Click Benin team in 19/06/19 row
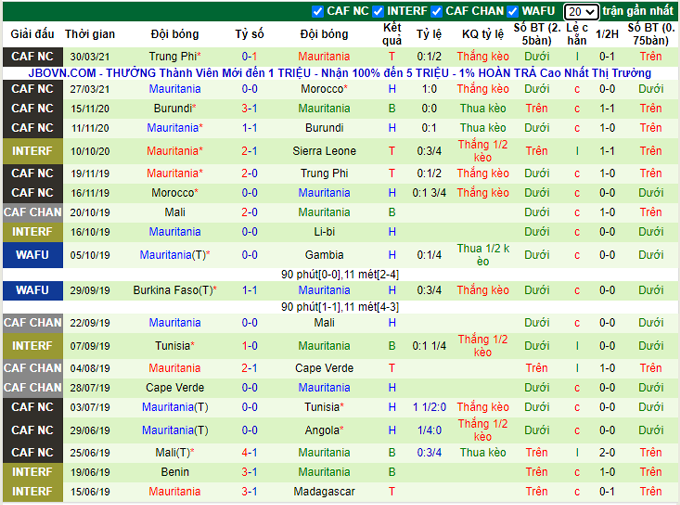Screen dimensions: 680x505 (174, 472)
